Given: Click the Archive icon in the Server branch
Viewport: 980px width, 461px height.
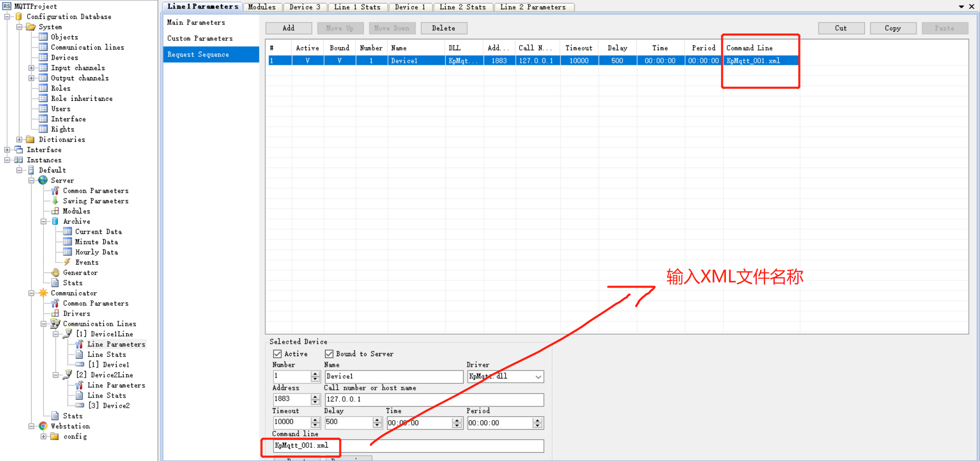Looking at the screenshot, I should (x=55, y=221).
